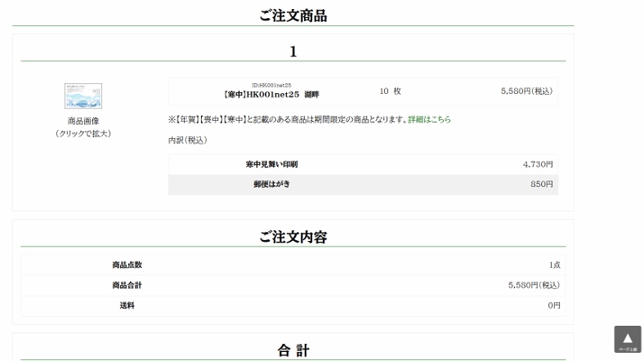Click the 商品点数 label
Image resolution: width=644 pixels, height=361 pixels.
127,264
